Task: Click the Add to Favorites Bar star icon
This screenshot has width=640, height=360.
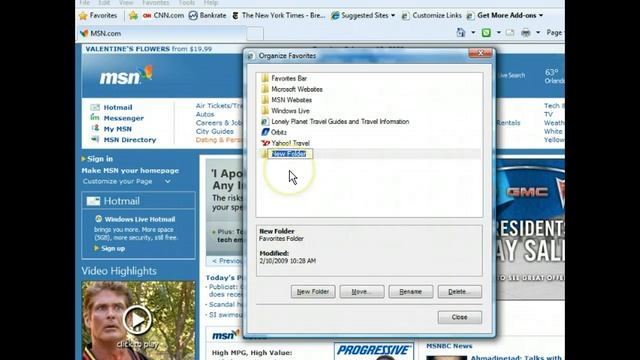Action: pos(133,16)
